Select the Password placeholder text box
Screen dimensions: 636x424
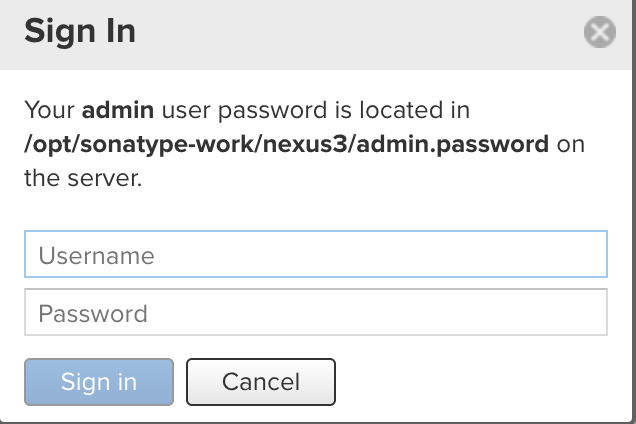point(315,313)
